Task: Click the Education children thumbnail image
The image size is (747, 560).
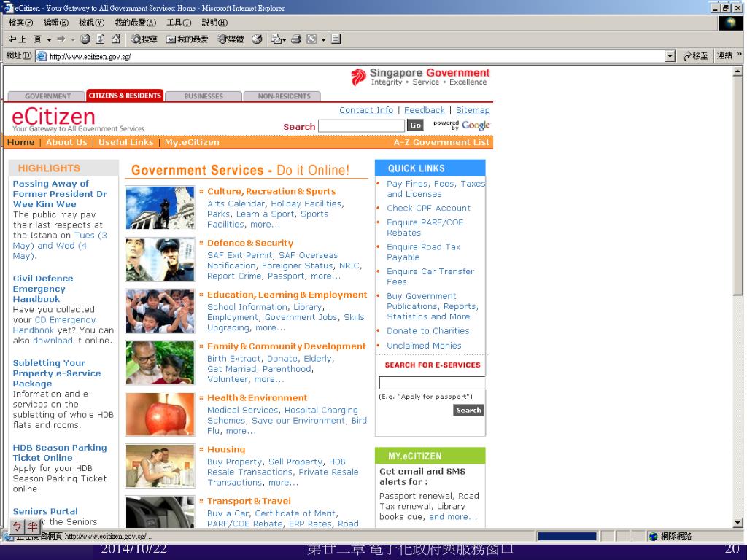Action: (x=160, y=311)
